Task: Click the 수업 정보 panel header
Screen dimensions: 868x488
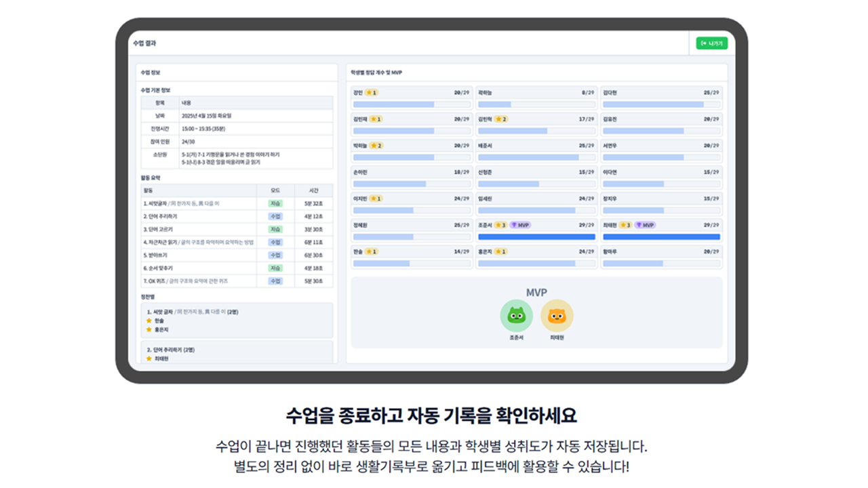Action: tap(151, 72)
